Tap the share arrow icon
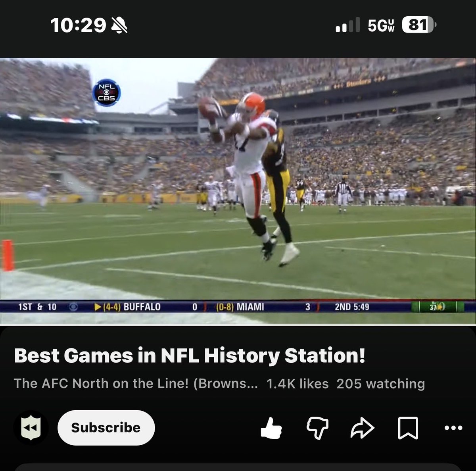 click(x=363, y=428)
